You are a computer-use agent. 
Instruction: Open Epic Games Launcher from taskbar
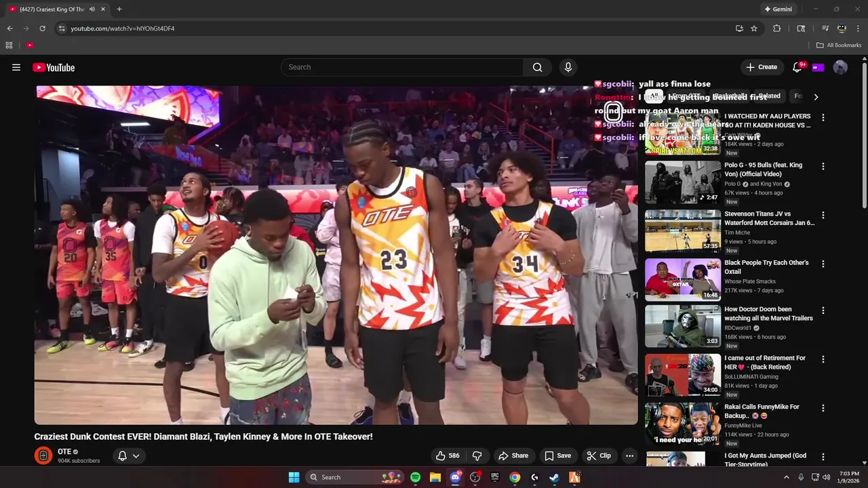click(495, 477)
